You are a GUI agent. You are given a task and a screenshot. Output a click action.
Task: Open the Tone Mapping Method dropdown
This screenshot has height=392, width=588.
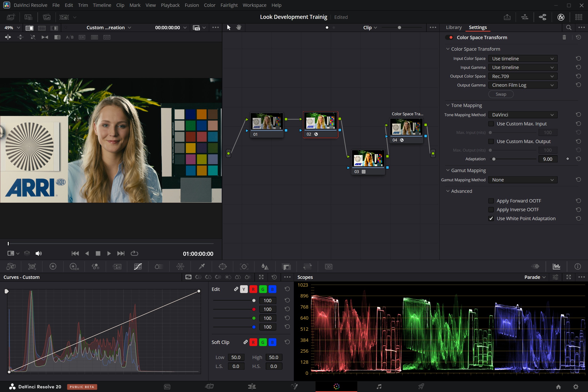(523, 115)
